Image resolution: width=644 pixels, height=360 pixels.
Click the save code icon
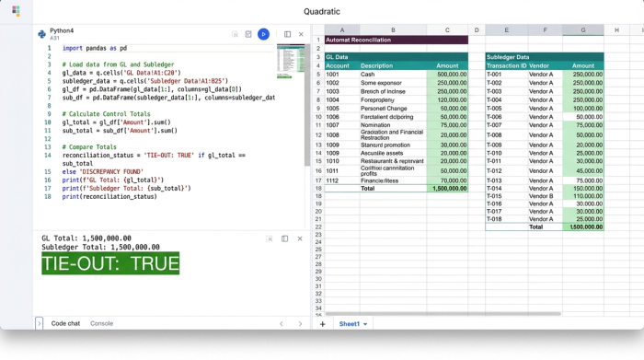coord(248,34)
